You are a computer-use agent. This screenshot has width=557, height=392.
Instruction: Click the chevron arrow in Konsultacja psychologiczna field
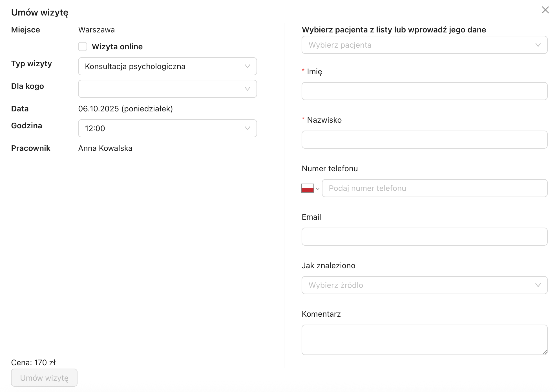click(247, 66)
